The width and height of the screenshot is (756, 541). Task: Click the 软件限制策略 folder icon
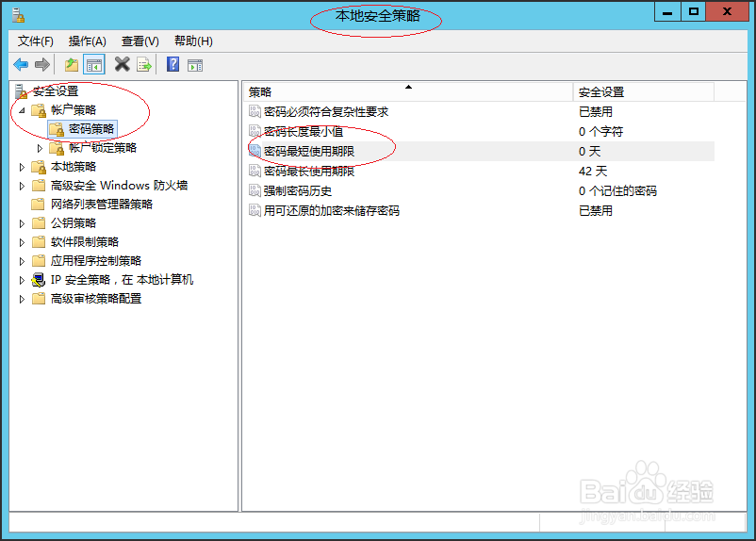click(x=39, y=242)
